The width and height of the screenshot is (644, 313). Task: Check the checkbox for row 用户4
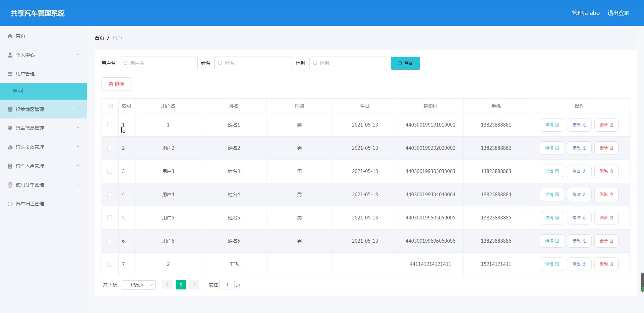tap(110, 195)
